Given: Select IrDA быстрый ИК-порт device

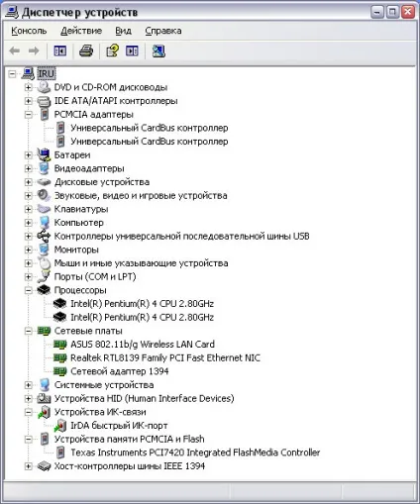Looking at the screenshot, I should [x=119, y=426].
